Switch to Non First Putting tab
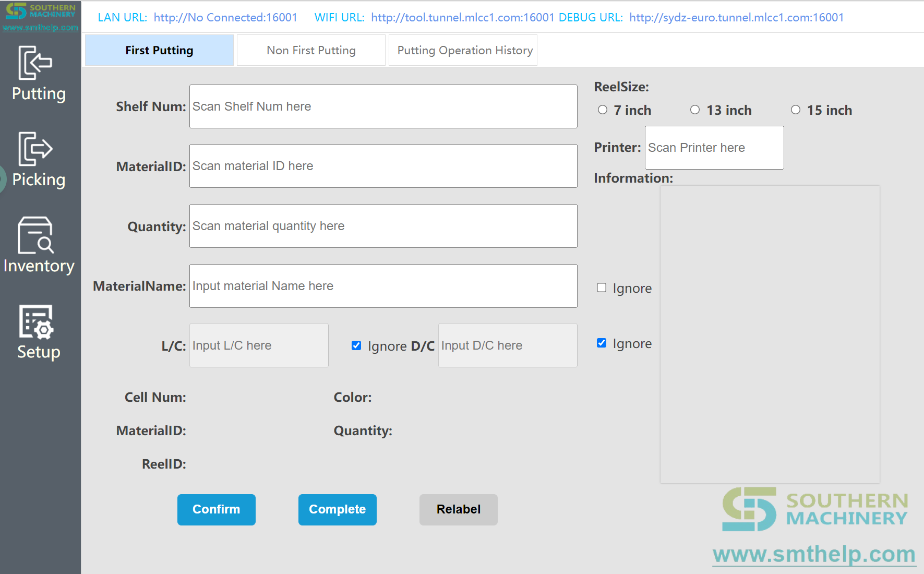This screenshot has height=574, width=924. click(x=311, y=51)
